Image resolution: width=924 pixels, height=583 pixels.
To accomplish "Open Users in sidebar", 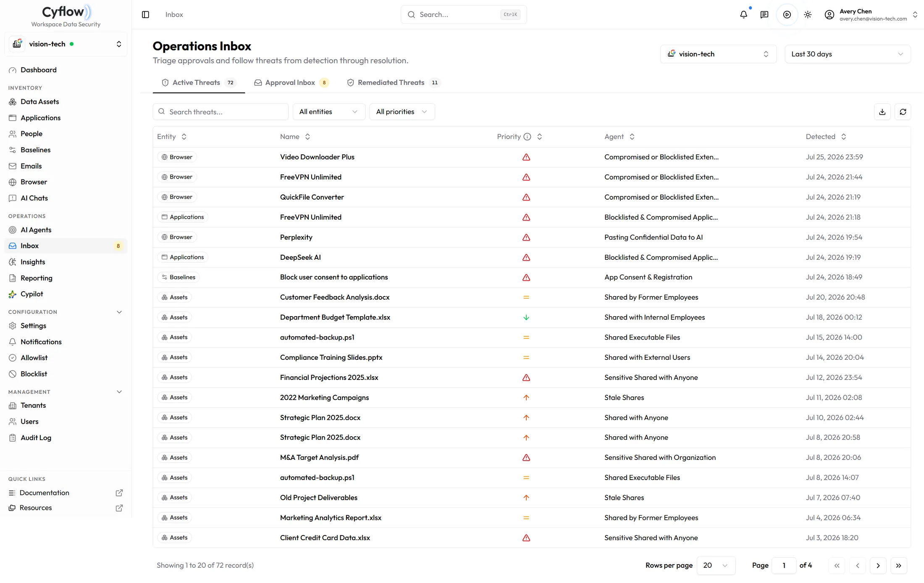I will tap(29, 422).
